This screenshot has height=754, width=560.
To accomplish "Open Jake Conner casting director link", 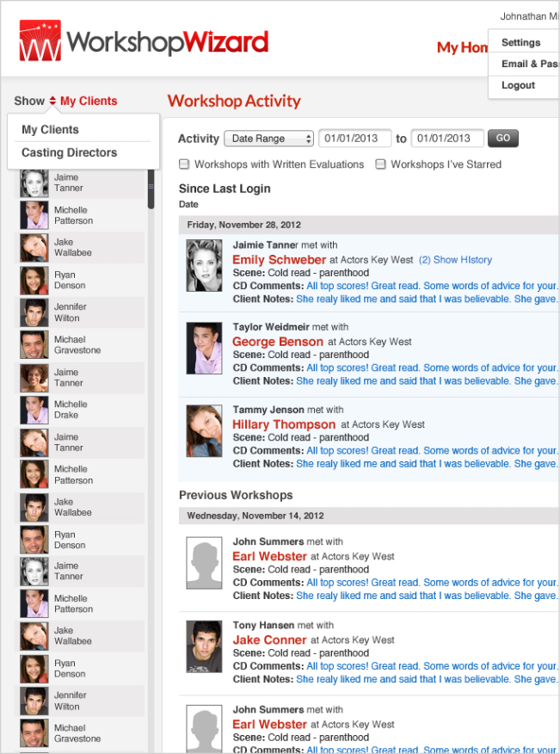I will pos(269,640).
